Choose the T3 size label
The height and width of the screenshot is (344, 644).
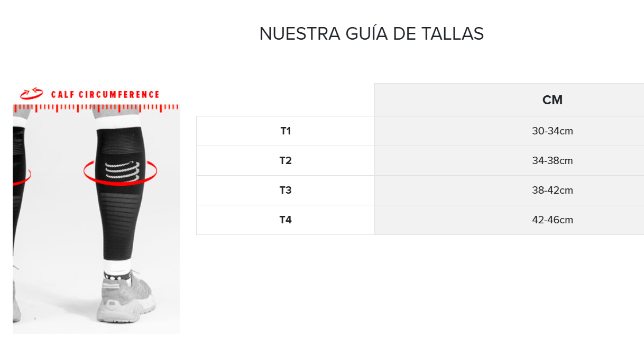point(286,191)
